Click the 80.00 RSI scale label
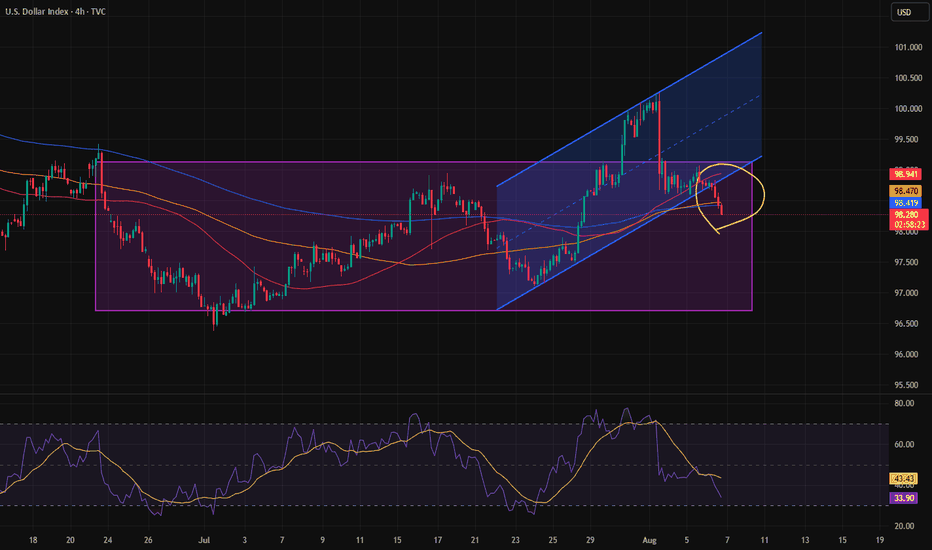The width and height of the screenshot is (932, 550). coord(904,403)
